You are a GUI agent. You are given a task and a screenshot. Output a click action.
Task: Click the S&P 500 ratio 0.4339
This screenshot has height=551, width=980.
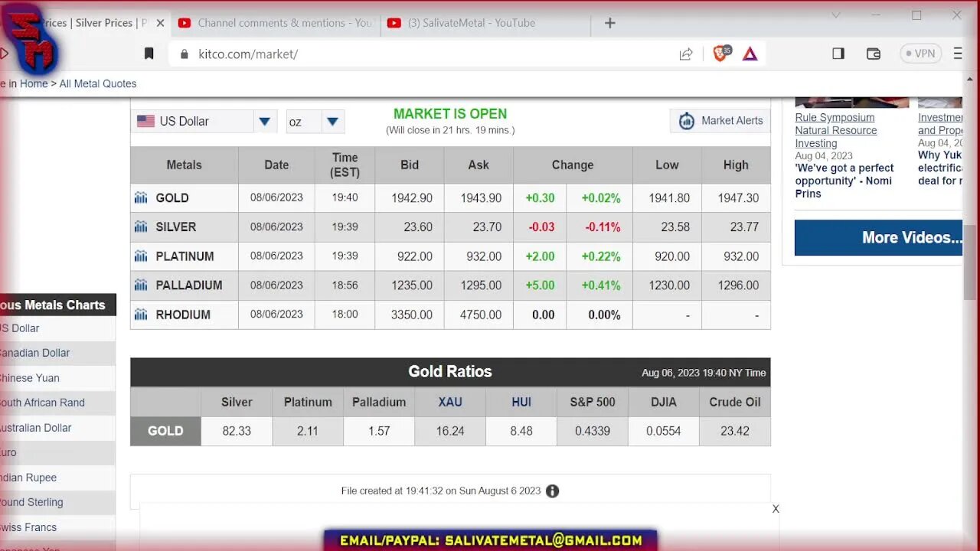pyautogui.click(x=593, y=431)
